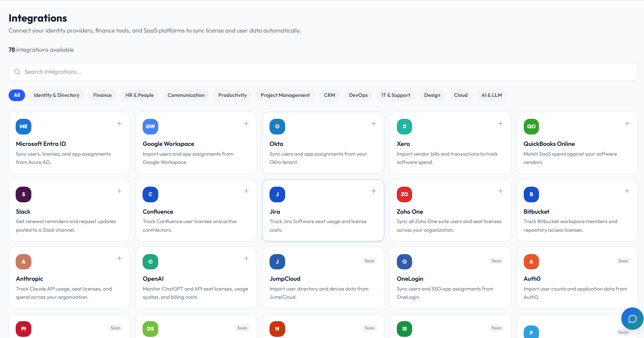Click the OpenAI logo icon
The height and width of the screenshot is (338, 644).
(150, 262)
